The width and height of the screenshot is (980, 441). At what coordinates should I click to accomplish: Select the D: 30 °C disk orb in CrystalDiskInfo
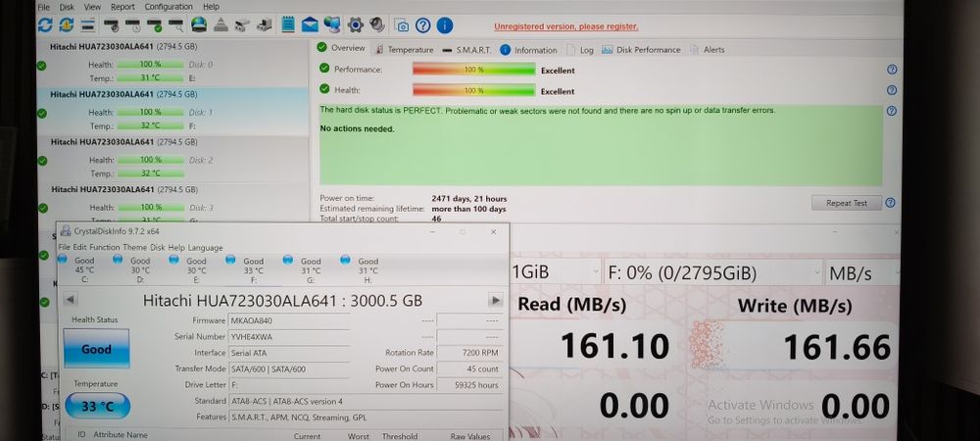tap(118, 260)
